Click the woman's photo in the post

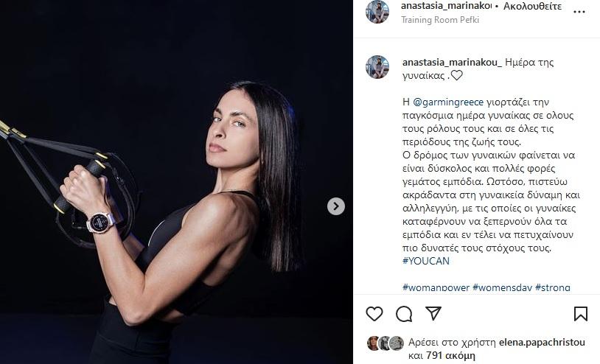coord(176,182)
